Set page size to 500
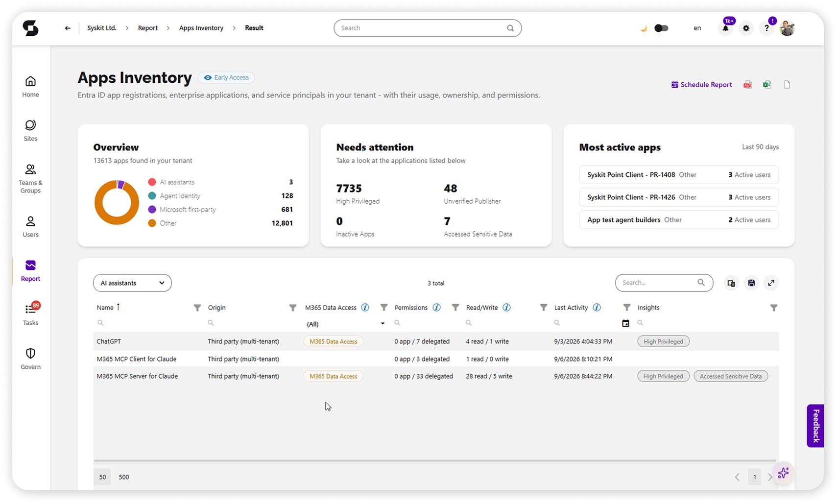838x504 pixels. (124, 477)
